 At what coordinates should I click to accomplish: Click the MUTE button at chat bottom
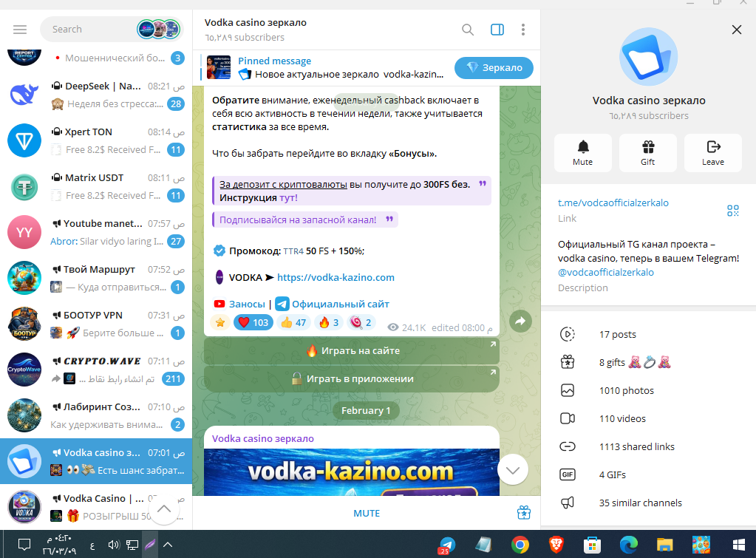[367, 513]
